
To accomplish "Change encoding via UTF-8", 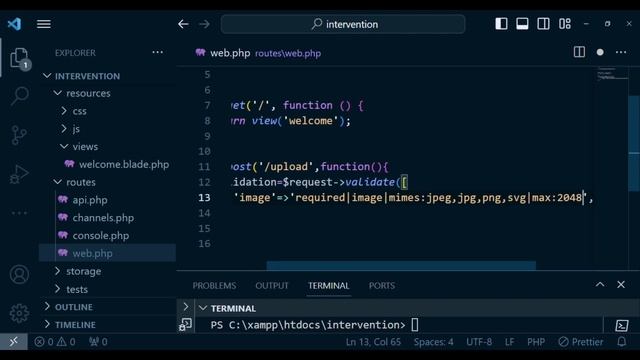I will [x=479, y=342].
